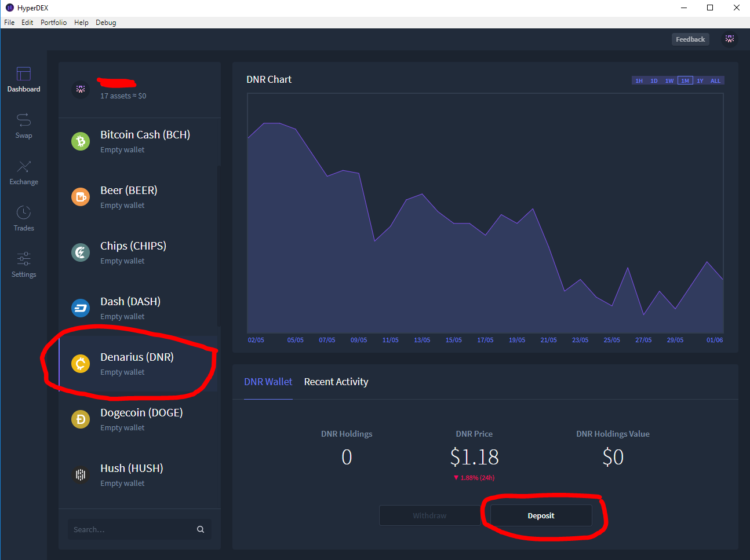
Task: Select the Beer (BEER) wallet row
Action: [x=139, y=197]
